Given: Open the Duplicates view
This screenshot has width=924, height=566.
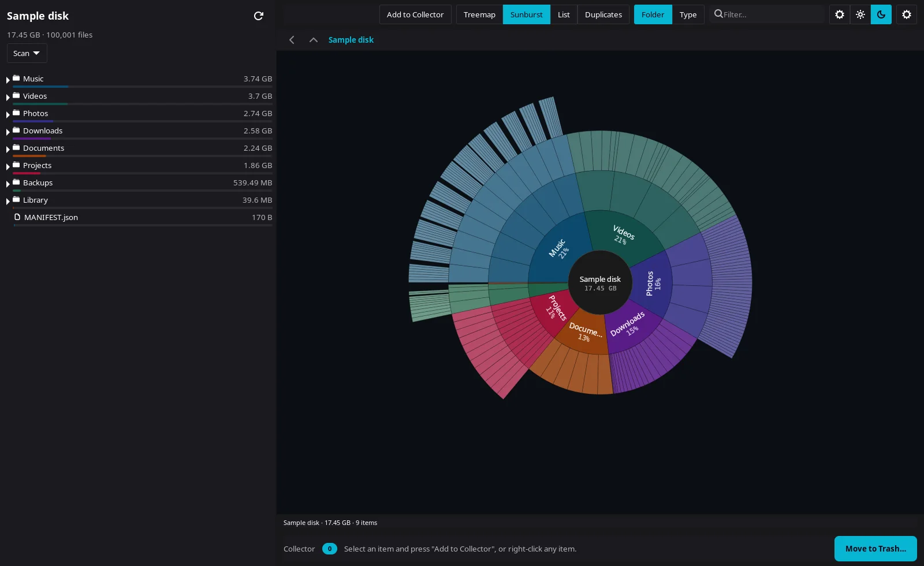Looking at the screenshot, I should (x=603, y=14).
